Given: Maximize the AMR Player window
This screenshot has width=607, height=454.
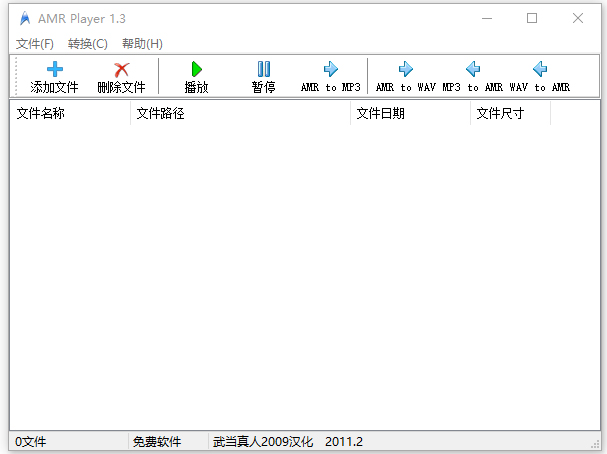Looking at the screenshot, I should point(532,18).
